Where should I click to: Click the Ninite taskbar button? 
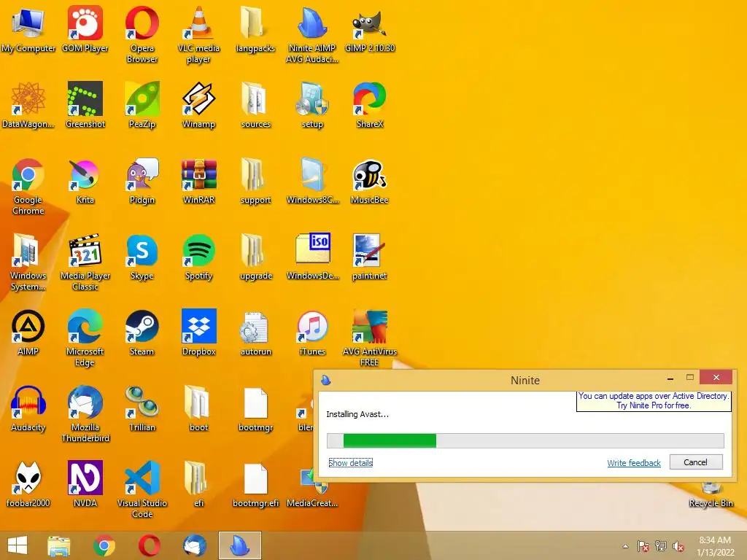[239, 545]
